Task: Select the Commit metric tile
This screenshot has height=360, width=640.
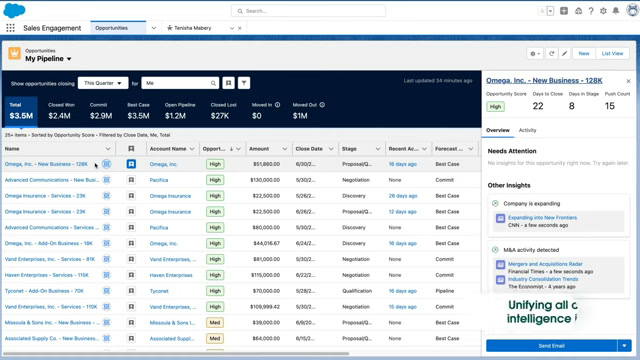Action: coord(101,111)
